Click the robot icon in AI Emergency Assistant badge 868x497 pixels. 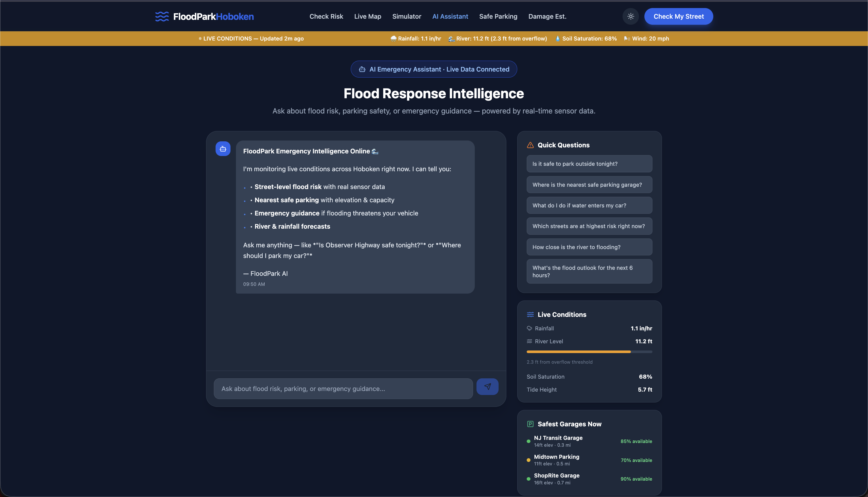[x=362, y=69]
